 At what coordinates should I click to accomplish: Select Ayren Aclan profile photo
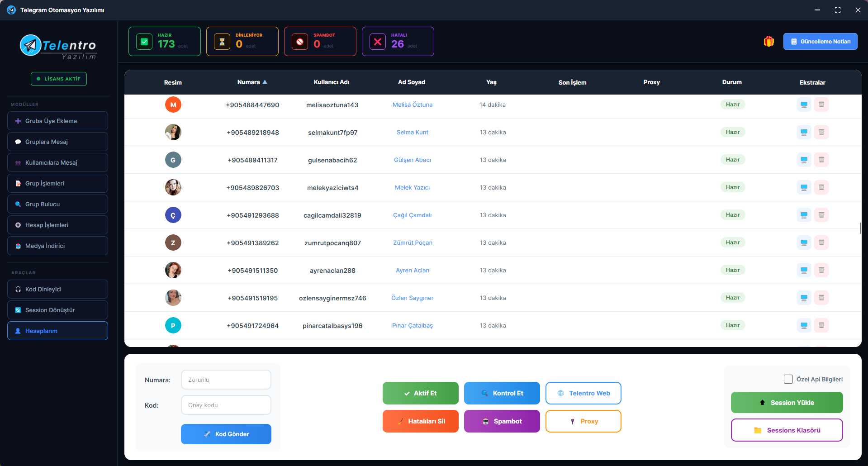coord(173,271)
